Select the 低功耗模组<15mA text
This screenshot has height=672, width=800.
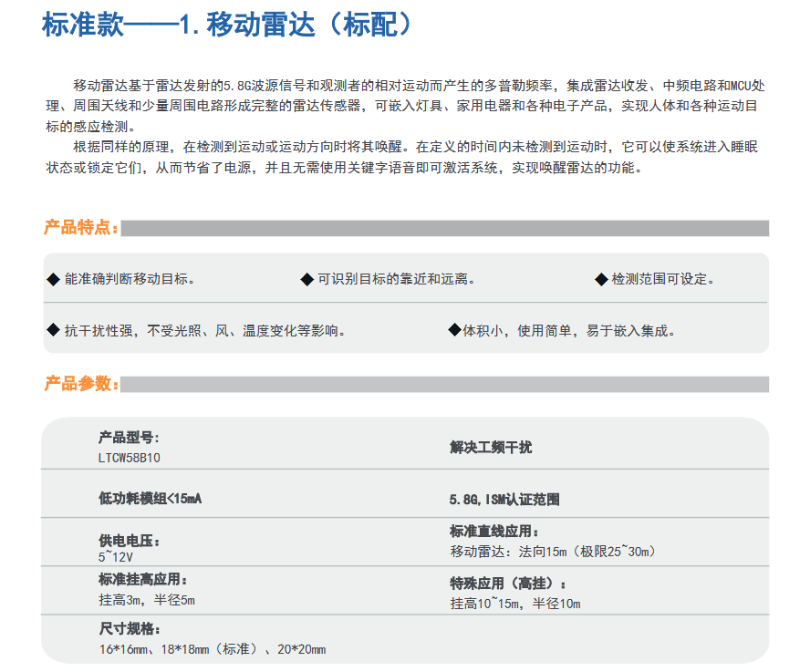151,499
